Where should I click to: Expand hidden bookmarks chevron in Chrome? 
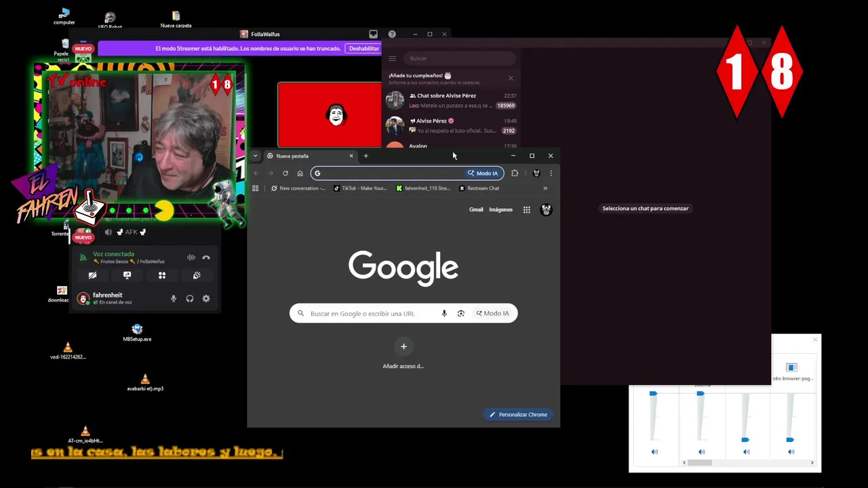click(x=545, y=188)
